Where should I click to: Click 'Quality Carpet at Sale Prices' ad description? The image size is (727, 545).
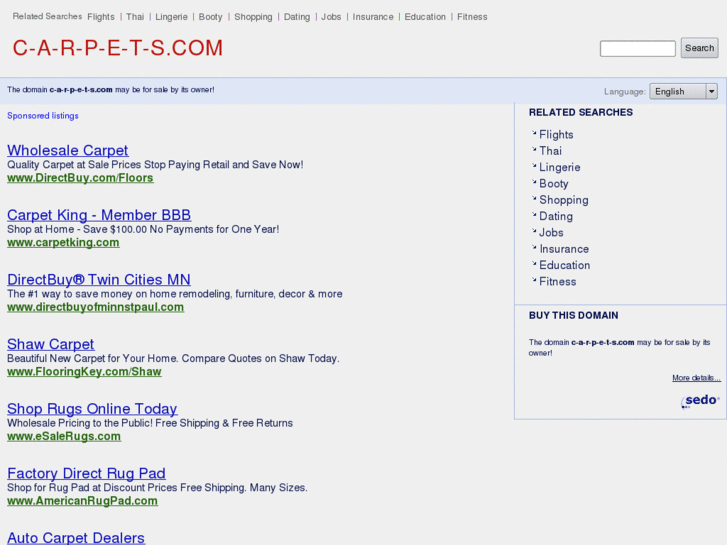[x=155, y=165]
